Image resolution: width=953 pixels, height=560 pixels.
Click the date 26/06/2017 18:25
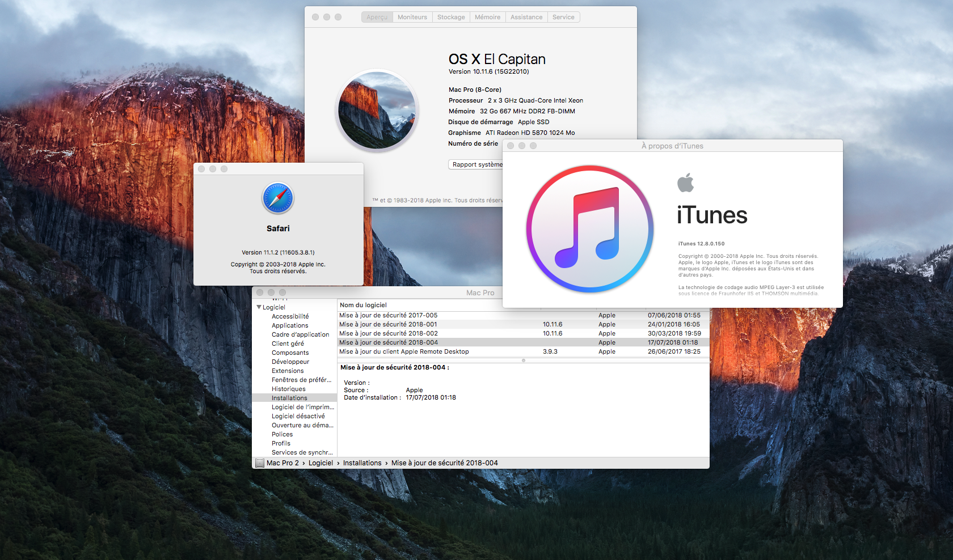coord(674,351)
